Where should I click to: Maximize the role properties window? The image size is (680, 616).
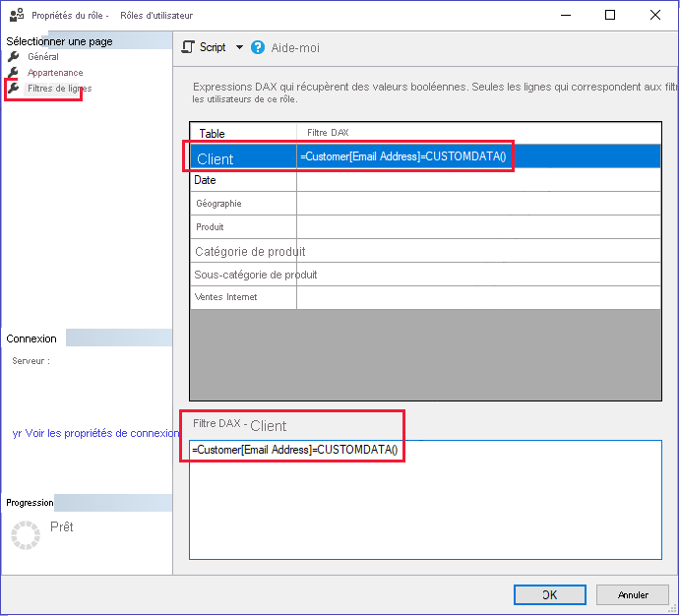(x=610, y=15)
